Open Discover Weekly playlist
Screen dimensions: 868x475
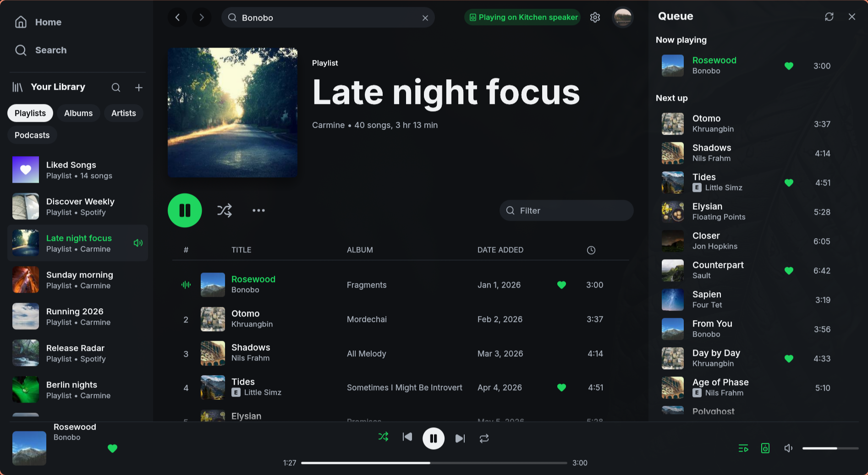[x=78, y=207]
